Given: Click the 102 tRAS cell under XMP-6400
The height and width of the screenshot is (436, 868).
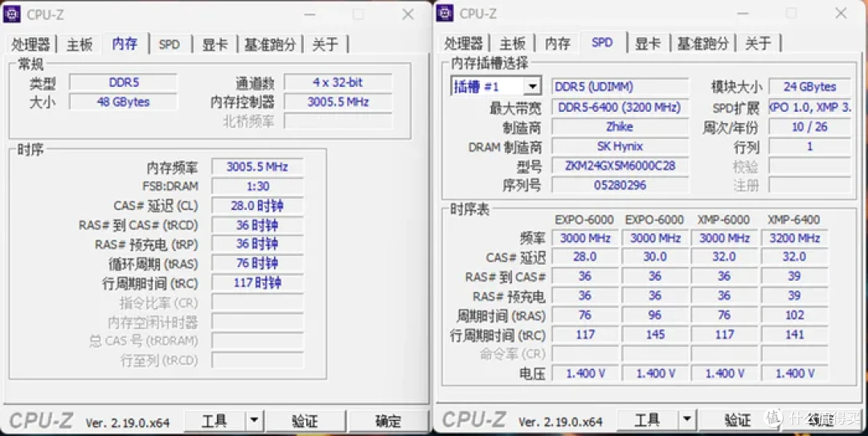Looking at the screenshot, I should pyautogui.click(x=794, y=315).
